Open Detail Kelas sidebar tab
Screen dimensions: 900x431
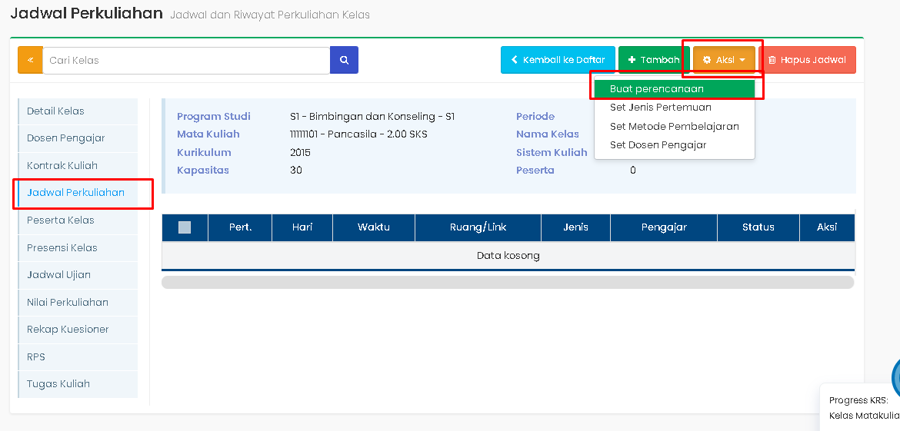pyautogui.click(x=56, y=111)
